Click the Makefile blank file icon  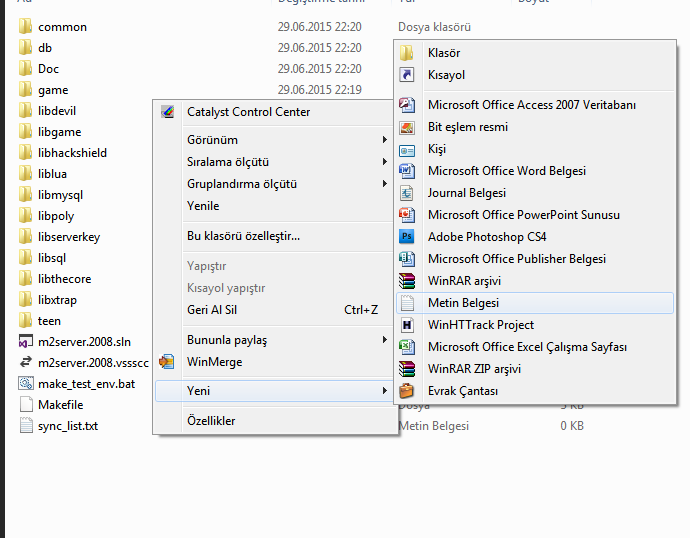(x=26, y=404)
